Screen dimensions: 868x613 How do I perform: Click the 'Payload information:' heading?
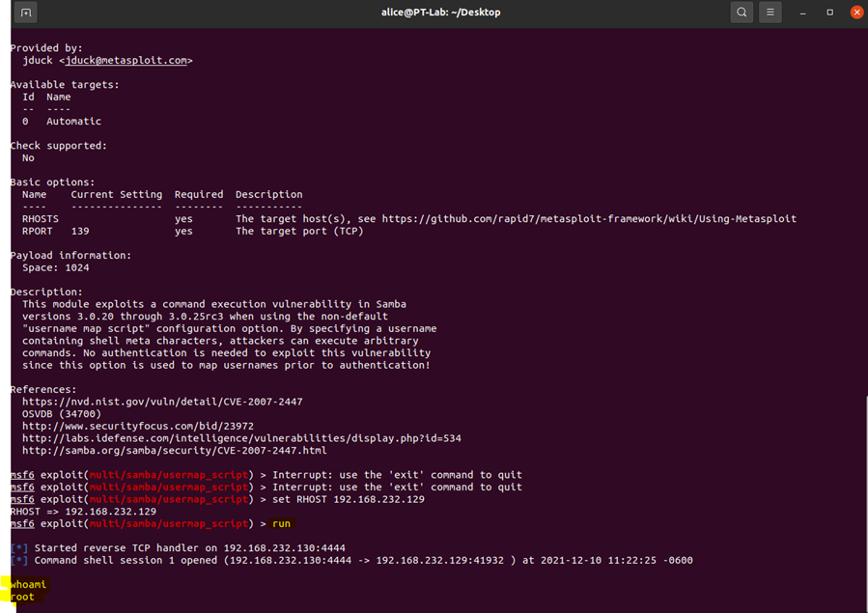pos(70,255)
